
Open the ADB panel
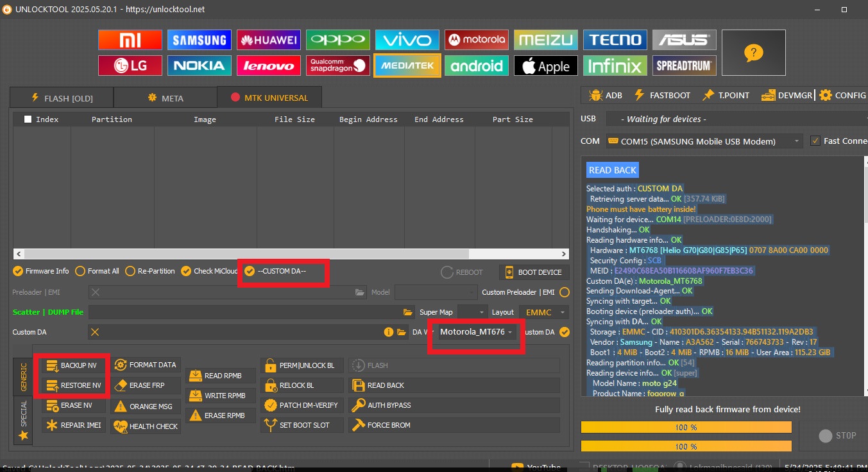click(606, 95)
